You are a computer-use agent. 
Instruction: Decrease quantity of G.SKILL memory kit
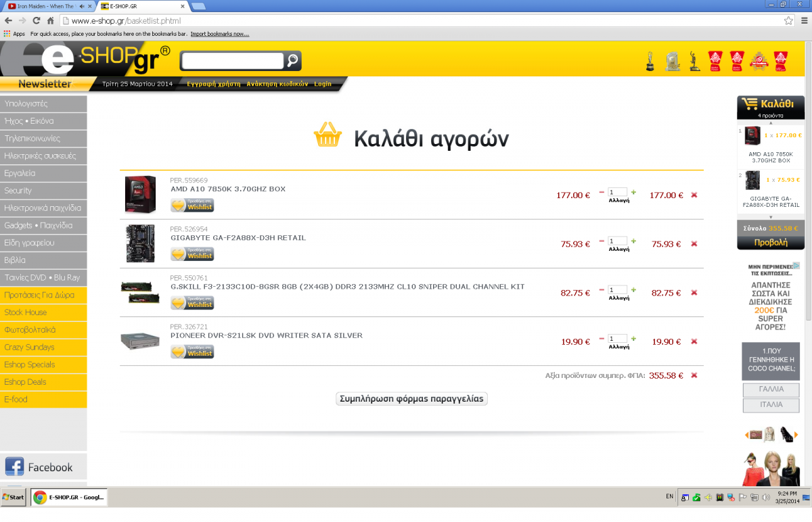[x=602, y=289]
